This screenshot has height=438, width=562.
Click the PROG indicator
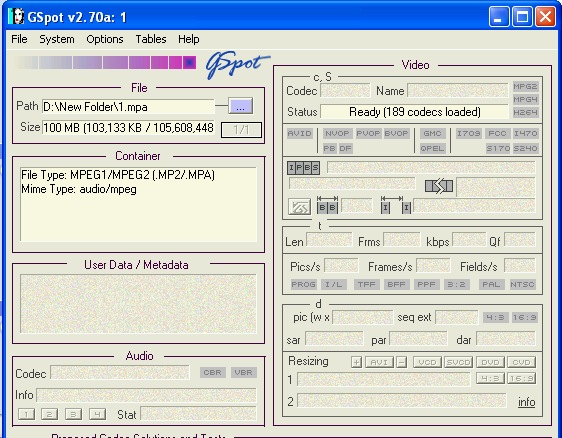tap(303, 285)
